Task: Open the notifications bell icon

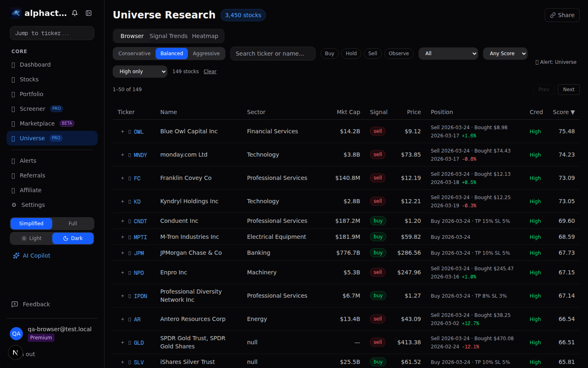Action: click(75, 13)
